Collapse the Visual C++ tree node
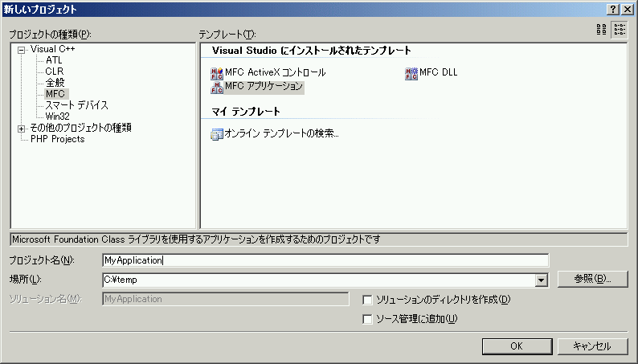Image resolution: width=638 pixels, height=364 pixels. (x=21, y=50)
